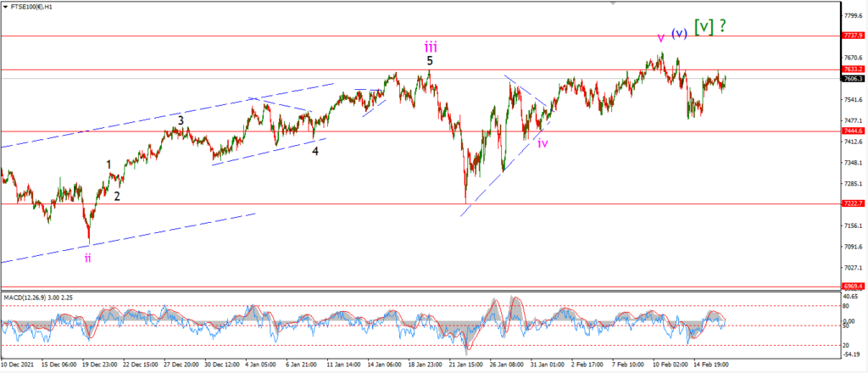This screenshot has width=868, height=373.
Task: Click the current price tag 7606.3
Action: (x=854, y=79)
